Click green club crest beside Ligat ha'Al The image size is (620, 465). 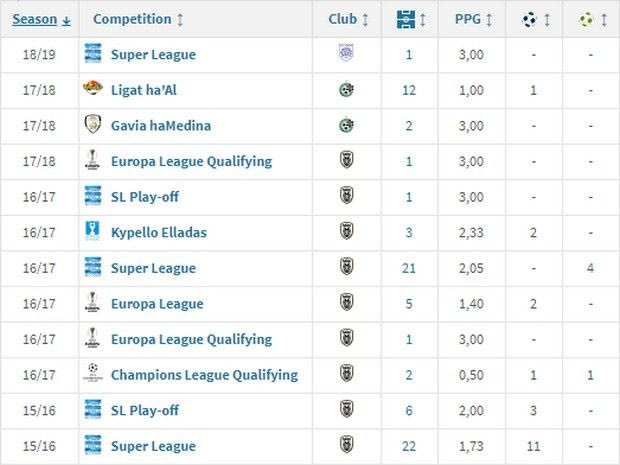pos(347,90)
